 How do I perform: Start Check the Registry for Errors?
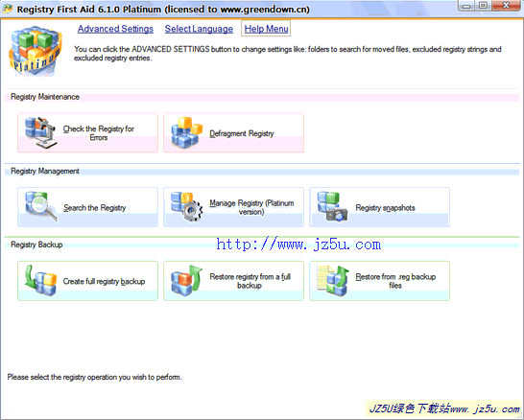click(x=87, y=133)
